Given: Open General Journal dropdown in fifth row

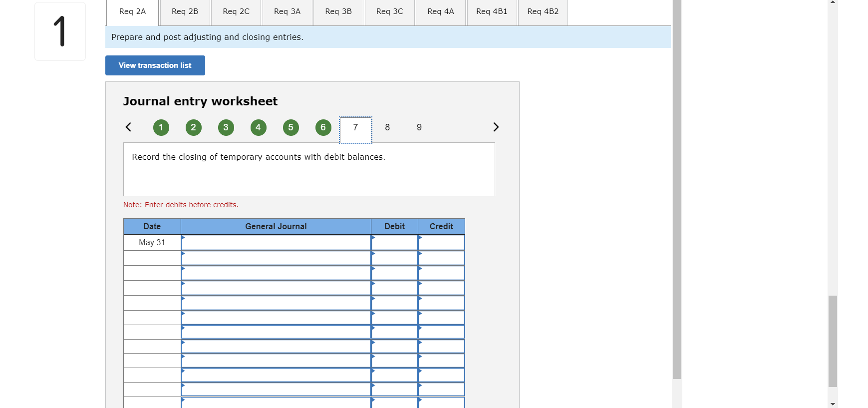Looking at the screenshot, I should click(276, 303).
